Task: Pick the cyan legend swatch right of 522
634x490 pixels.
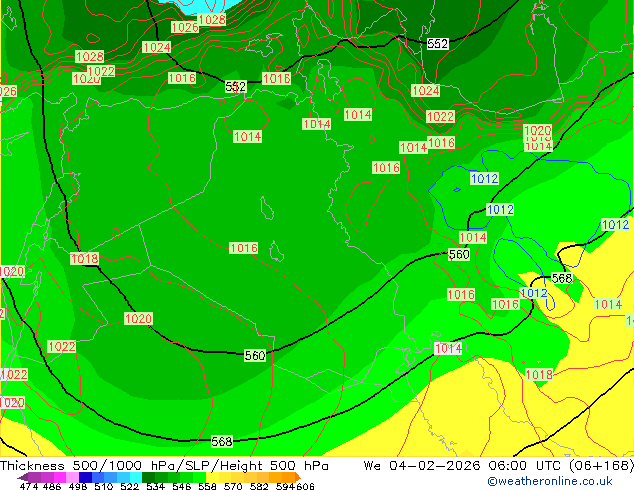Action: [136, 477]
